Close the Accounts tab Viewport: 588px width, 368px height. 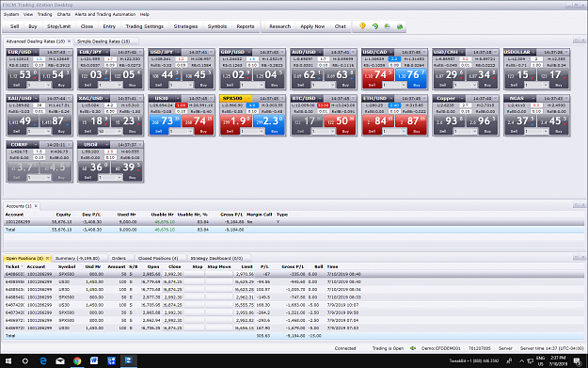pos(36,206)
